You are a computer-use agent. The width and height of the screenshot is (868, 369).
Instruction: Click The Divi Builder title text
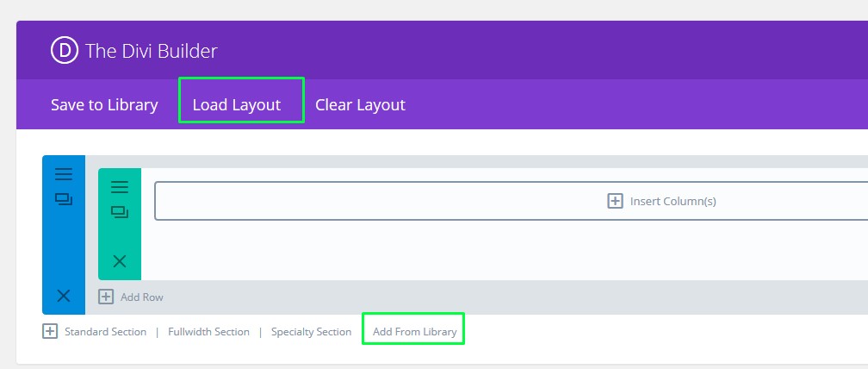click(x=152, y=51)
